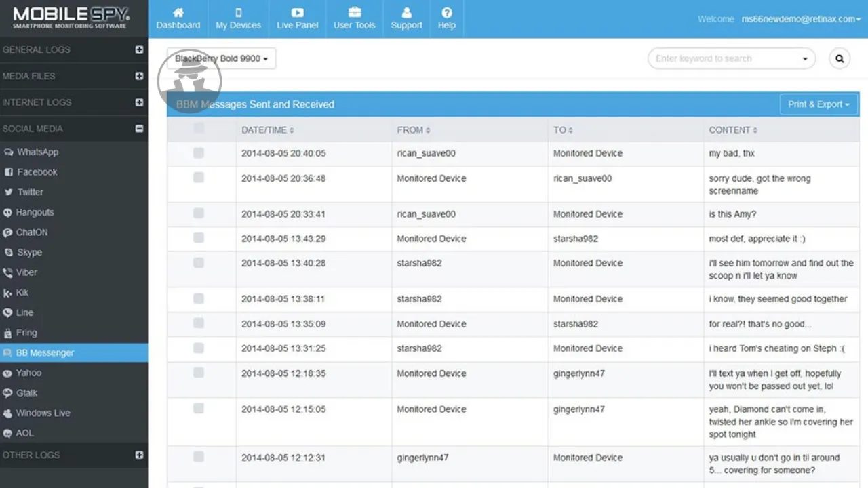This screenshot has height=488, width=868.
Task: Click 'BBM Messages Sent and Received' heading
Action: [x=255, y=104]
